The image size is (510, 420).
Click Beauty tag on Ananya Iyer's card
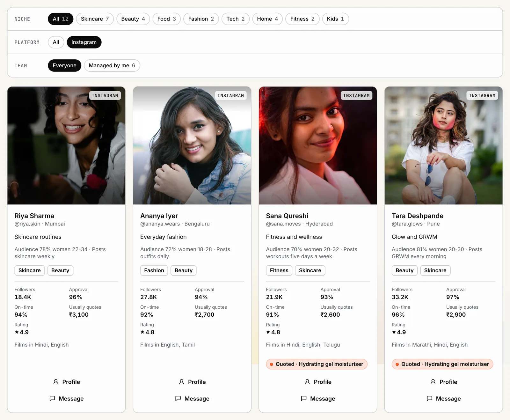(184, 270)
